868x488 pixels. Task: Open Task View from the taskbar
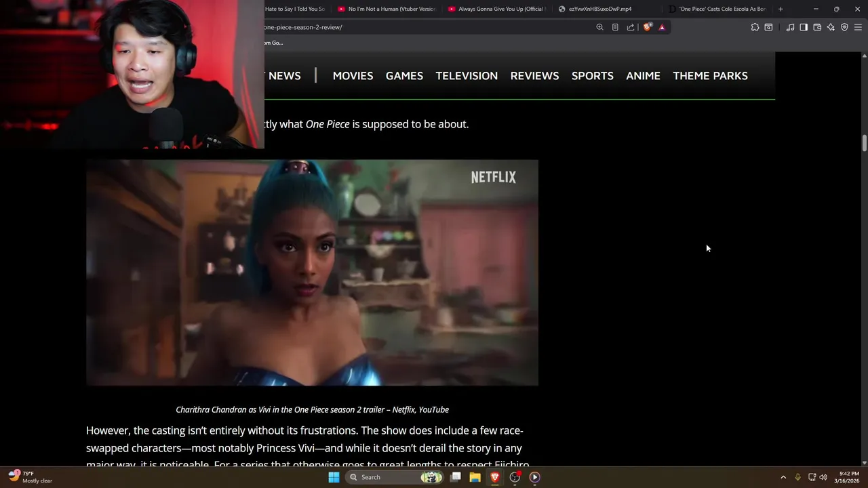(456, 477)
